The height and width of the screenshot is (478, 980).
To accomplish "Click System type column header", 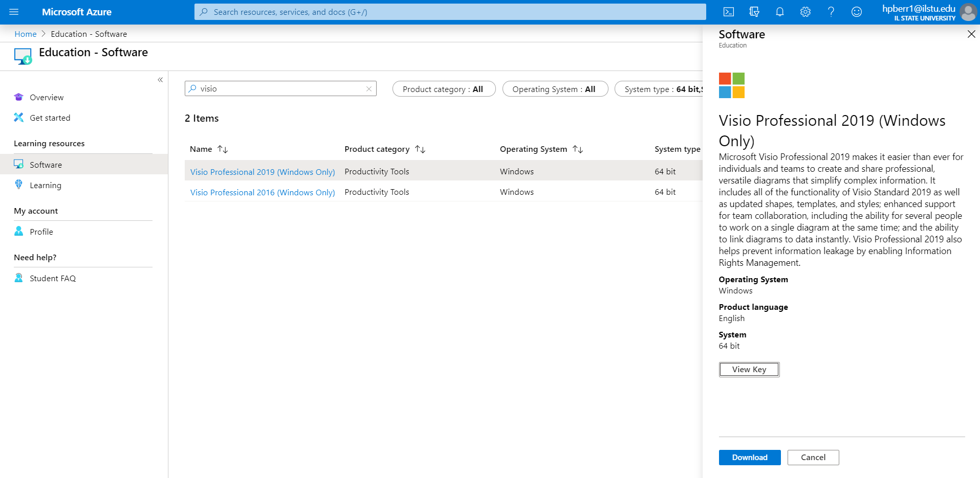I will (678, 149).
